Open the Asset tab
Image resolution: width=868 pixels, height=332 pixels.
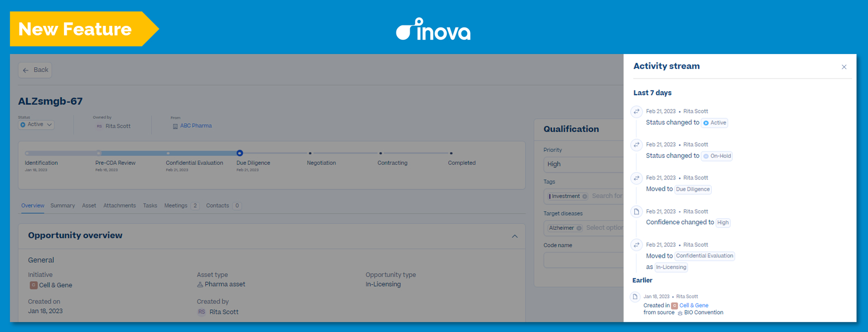click(x=89, y=205)
